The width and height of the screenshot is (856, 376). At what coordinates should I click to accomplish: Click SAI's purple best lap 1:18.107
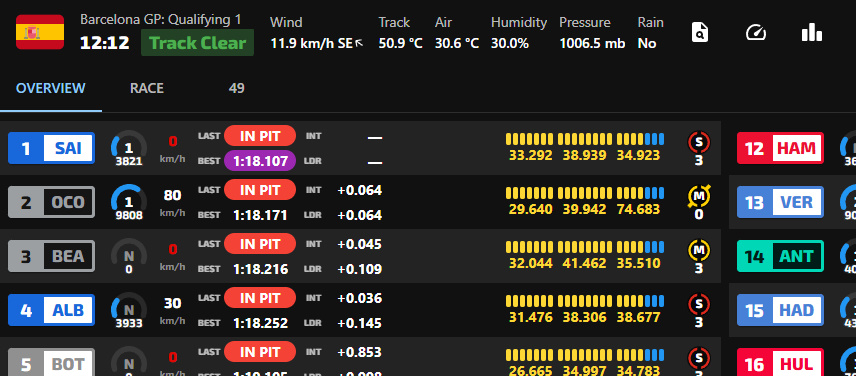[260, 161]
